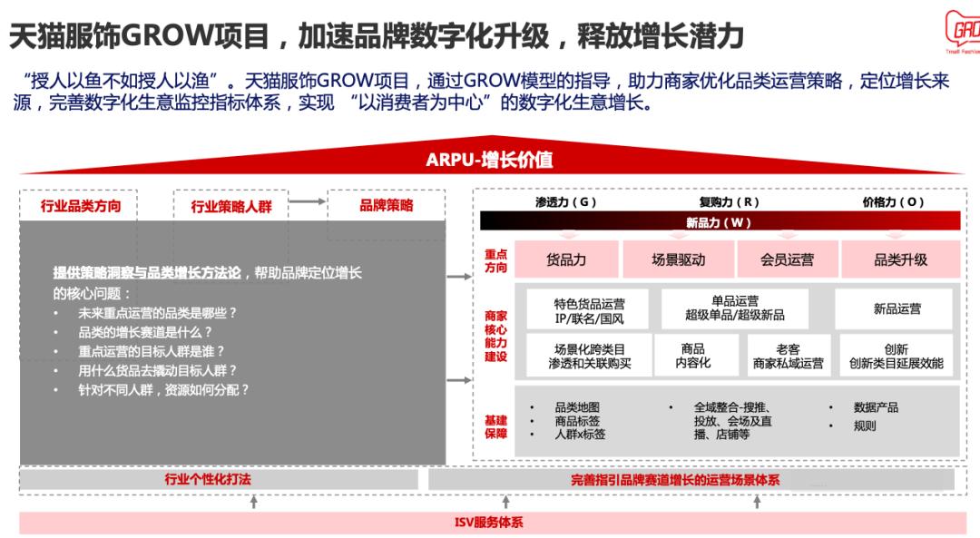Select the 单品运营 超级单品/超级新品 box
The width and height of the screenshot is (980, 538).
734,308
